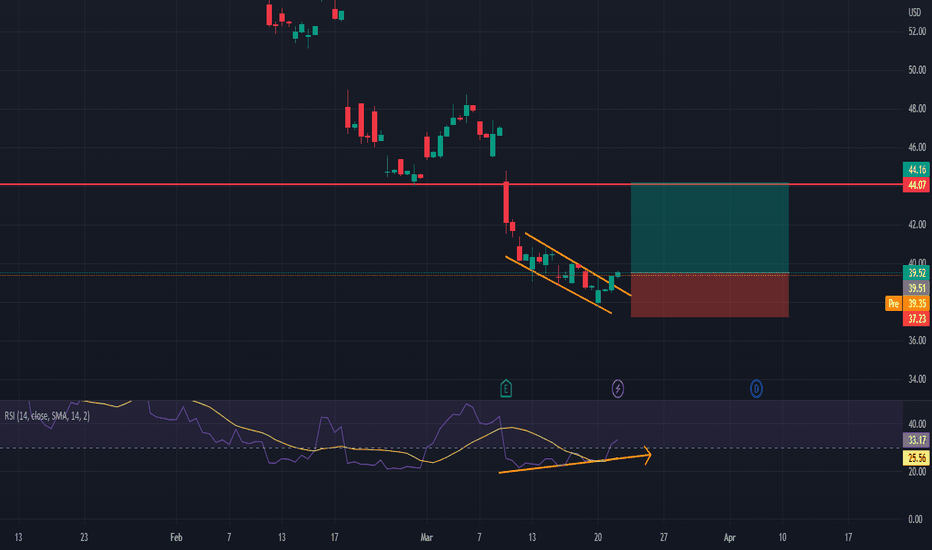Click the 46.00 price axis label
This screenshot has height=550, width=932.
[917, 147]
